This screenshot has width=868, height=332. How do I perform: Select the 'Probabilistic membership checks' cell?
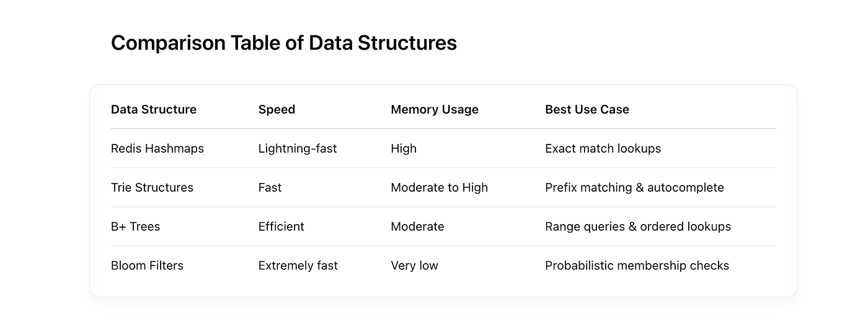coord(637,266)
